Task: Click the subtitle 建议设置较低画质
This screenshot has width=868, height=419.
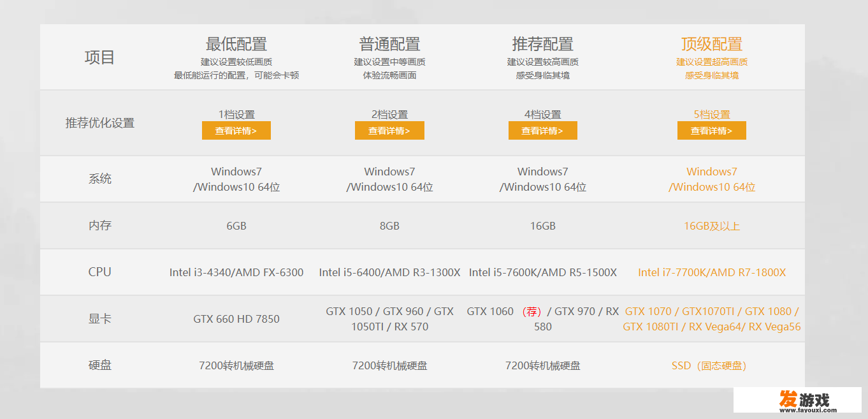Action: (236, 62)
